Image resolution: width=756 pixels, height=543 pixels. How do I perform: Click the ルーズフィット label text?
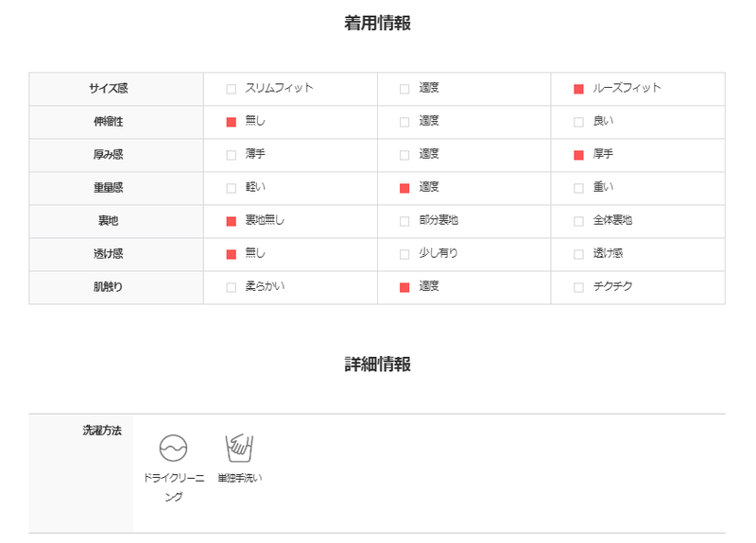(627, 88)
